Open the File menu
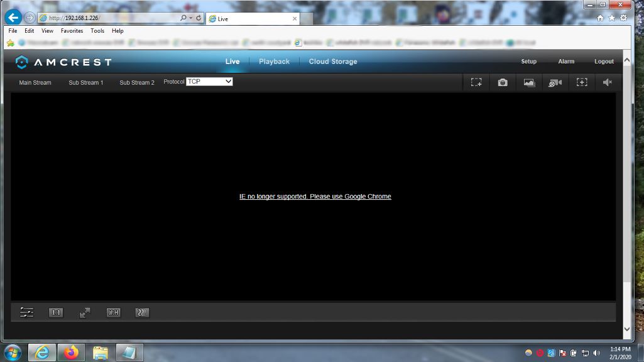 pyautogui.click(x=13, y=31)
